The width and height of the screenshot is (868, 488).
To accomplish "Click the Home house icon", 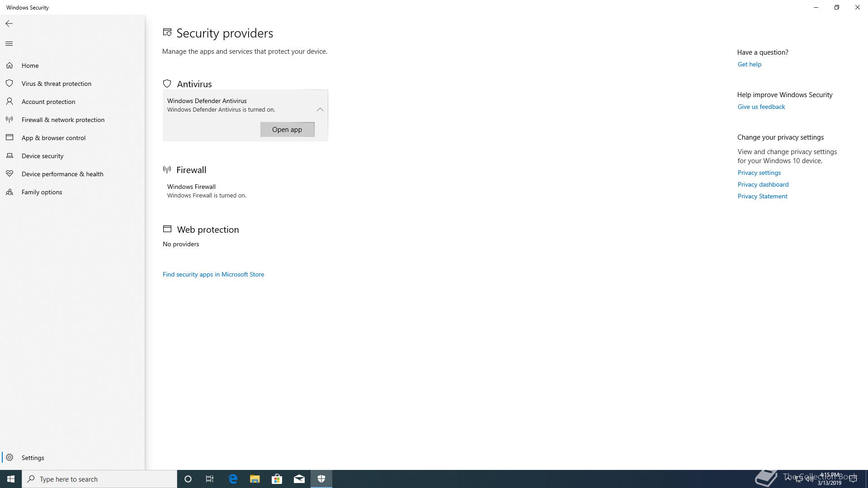I will 9,66.
